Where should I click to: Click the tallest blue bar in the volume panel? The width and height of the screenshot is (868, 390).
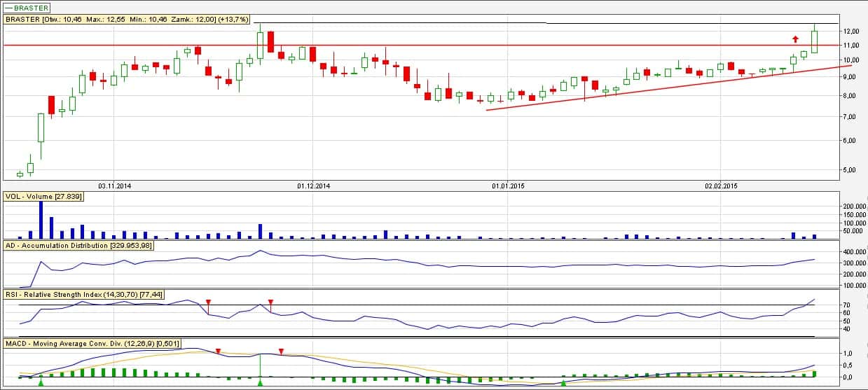coord(41,220)
